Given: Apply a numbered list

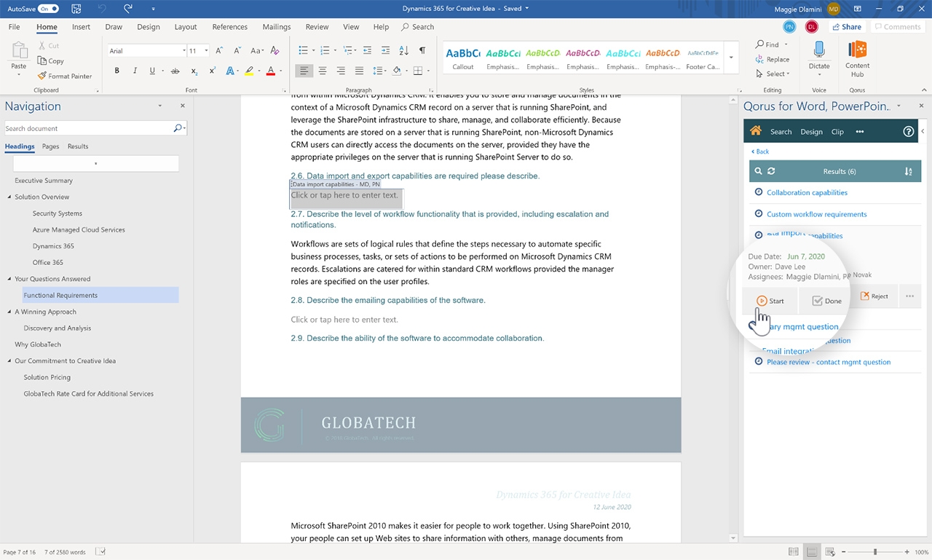Looking at the screenshot, I should [325, 51].
